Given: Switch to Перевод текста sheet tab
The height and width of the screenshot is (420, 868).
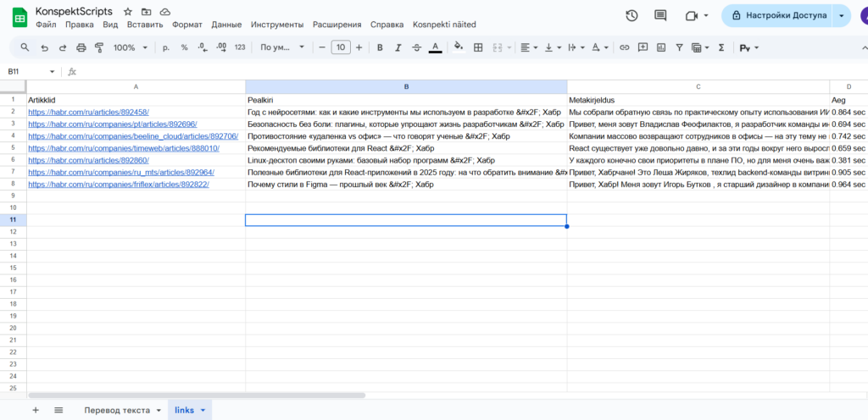Looking at the screenshot, I should pos(117,410).
